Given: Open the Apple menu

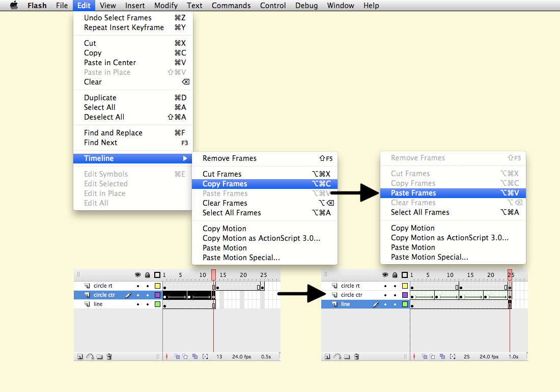Looking at the screenshot, I should tap(14, 6).
